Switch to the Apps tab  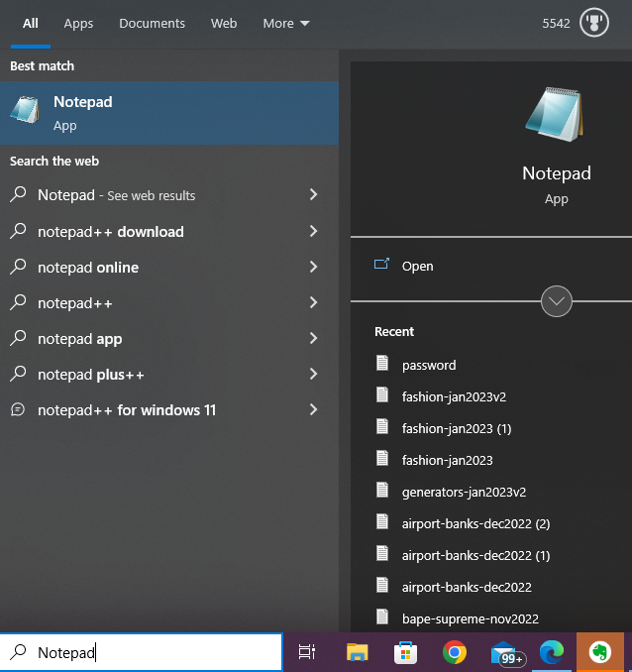78,24
